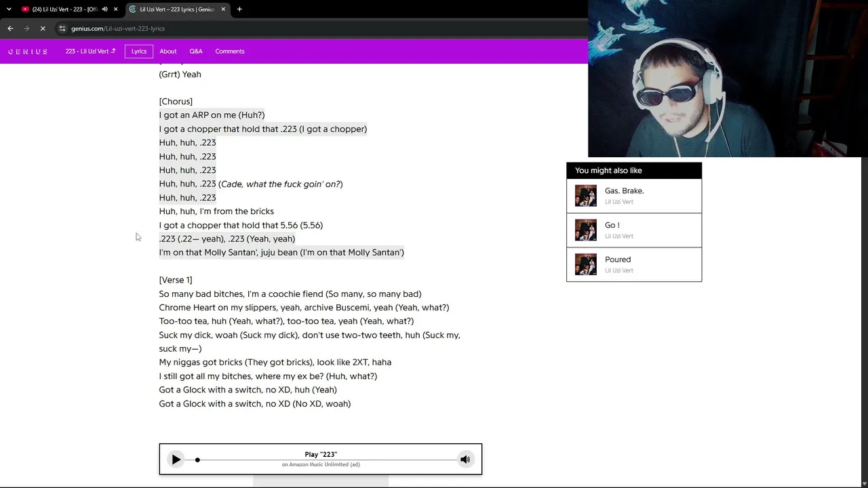The width and height of the screenshot is (868, 488).
Task: Click lyric 'Got a Glock with a switch, no XD, huh (Yeah)'
Action: click(248, 390)
